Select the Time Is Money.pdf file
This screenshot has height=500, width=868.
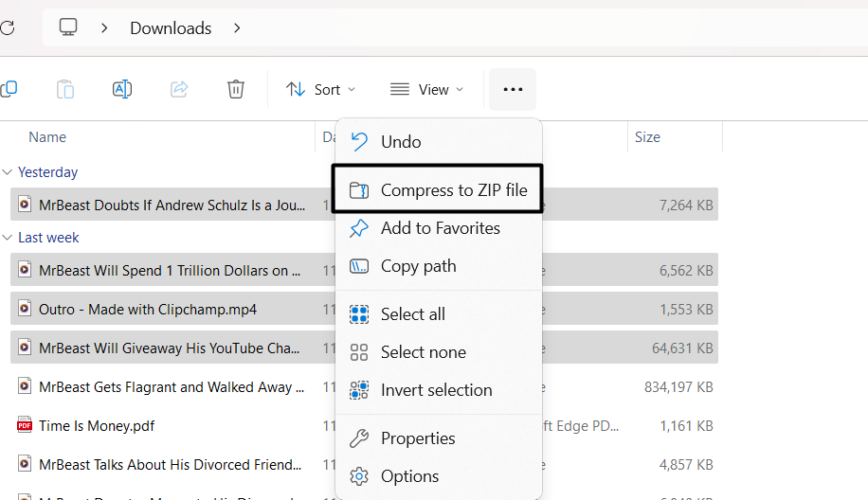[x=97, y=426]
